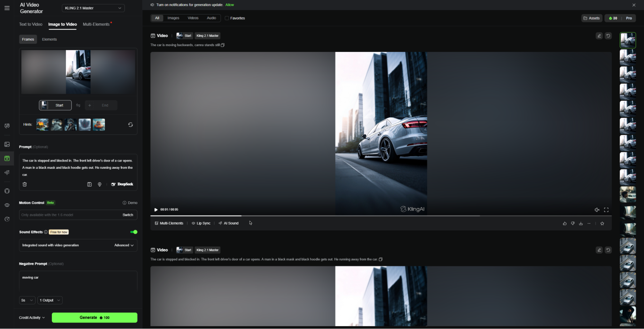Switch to the Text to Video tab

click(31, 24)
